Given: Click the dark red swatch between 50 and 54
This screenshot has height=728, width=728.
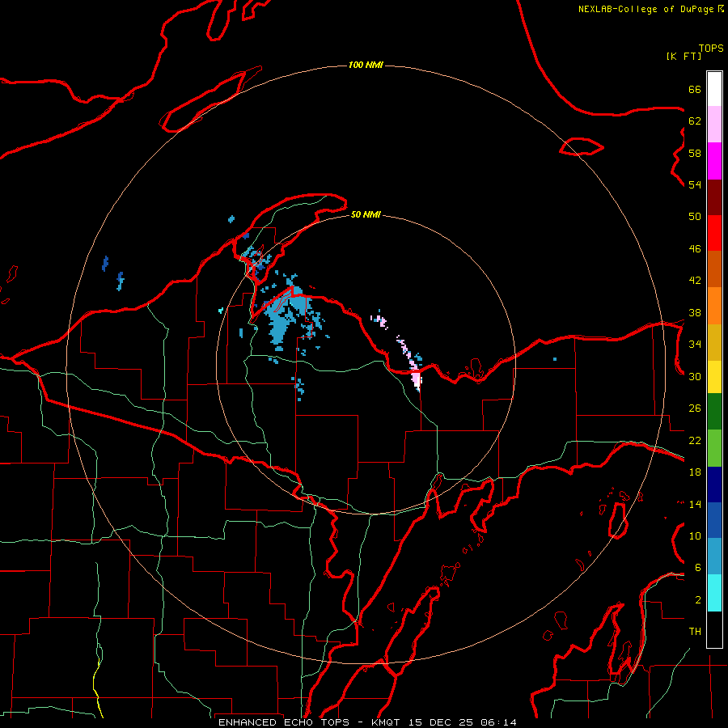Looking at the screenshot, I should (x=714, y=198).
